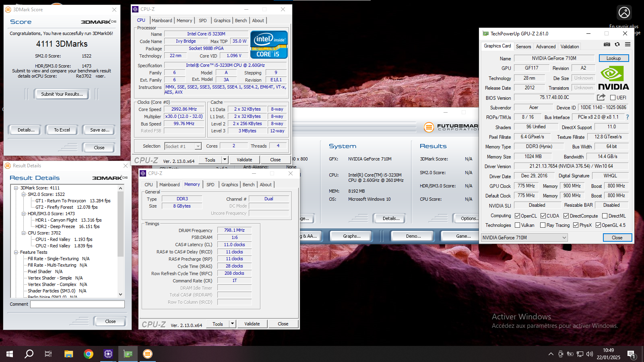Viewport: 644px width, 362px height.
Task: Toggle the DirectML checkbox
Action: click(605, 216)
